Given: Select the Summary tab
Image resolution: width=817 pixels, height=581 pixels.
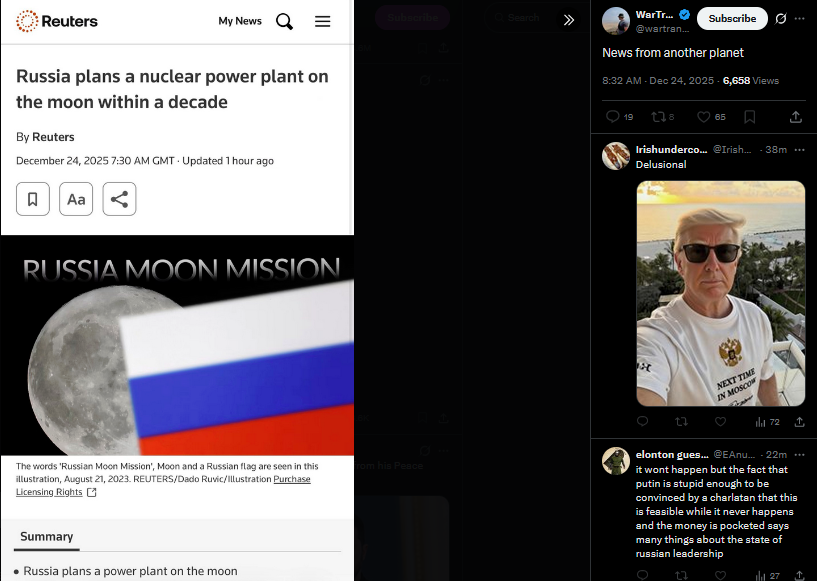Looking at the screenshot, I should [46, 537].
